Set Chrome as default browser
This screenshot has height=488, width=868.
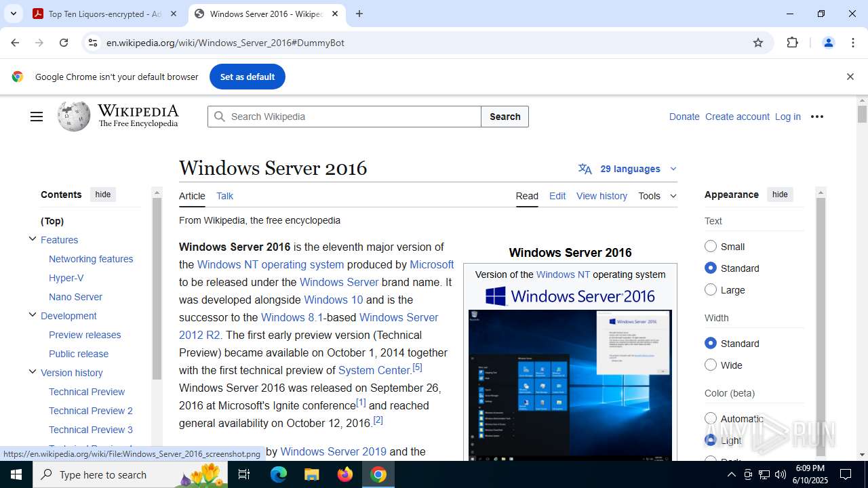(x=248, y=77)
